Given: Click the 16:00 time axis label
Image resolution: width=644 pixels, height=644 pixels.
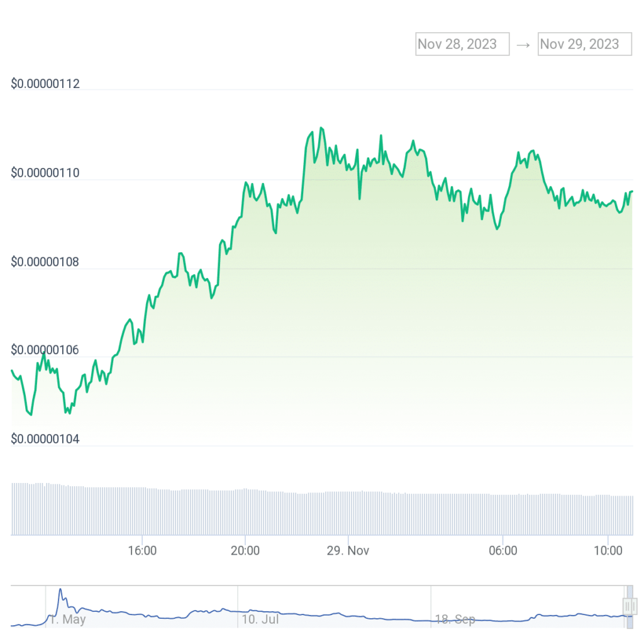Looking at the screenshot, I should coord(142,551).
